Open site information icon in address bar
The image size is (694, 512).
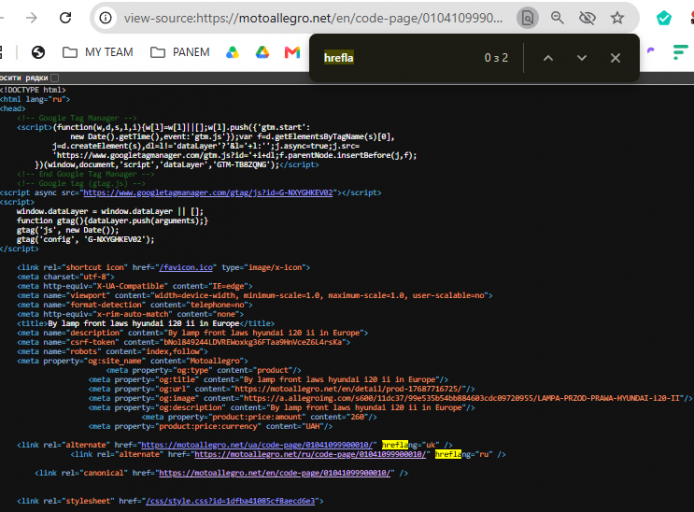(x=105, y=18)
